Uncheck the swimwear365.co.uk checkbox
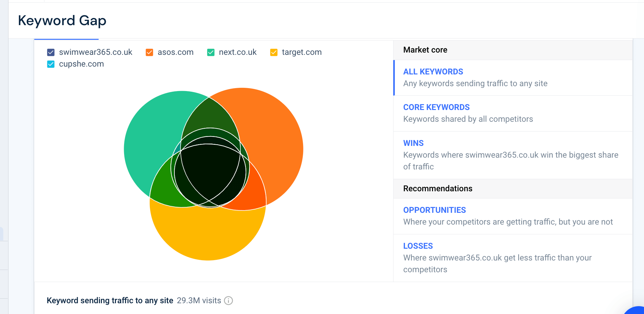The image size is (644, 314). pyautogui.click(x=51, y=52)
